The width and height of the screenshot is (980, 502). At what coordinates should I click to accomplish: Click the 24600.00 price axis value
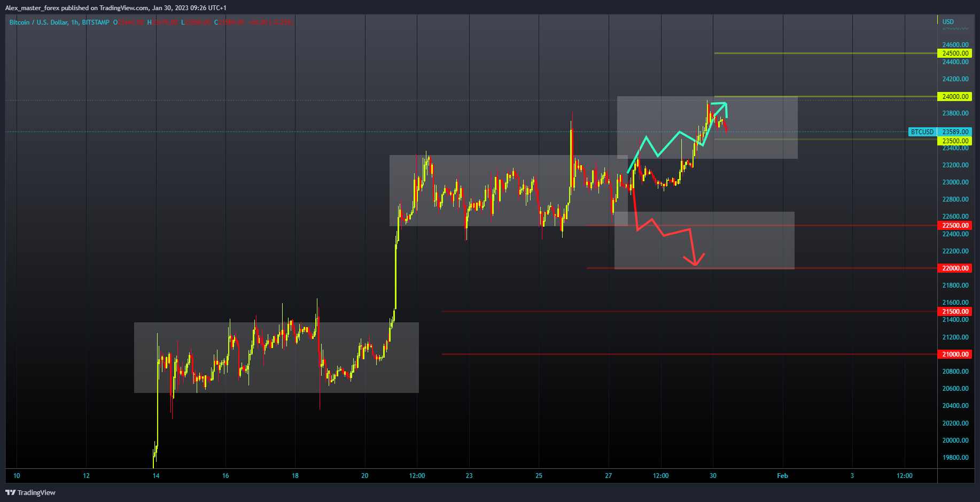[955, 45]
